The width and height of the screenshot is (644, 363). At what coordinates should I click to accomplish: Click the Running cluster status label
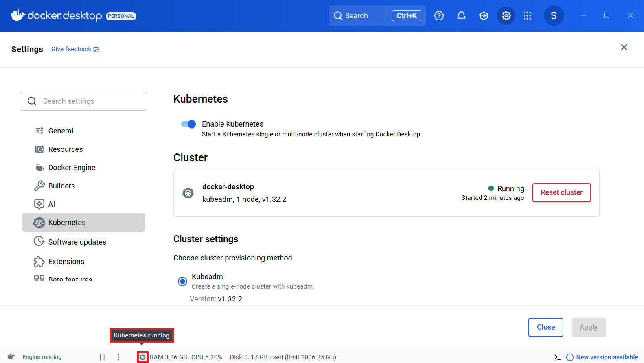click(x=510, y=188)
